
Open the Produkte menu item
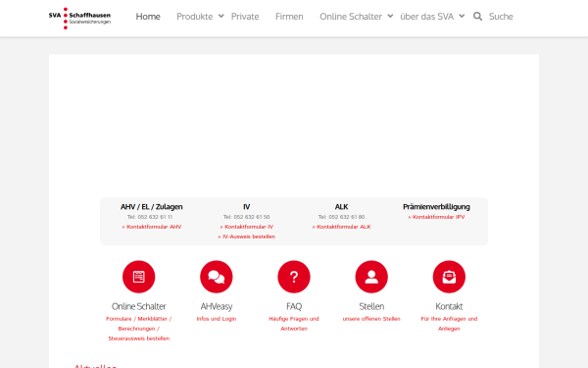[195, 17]
